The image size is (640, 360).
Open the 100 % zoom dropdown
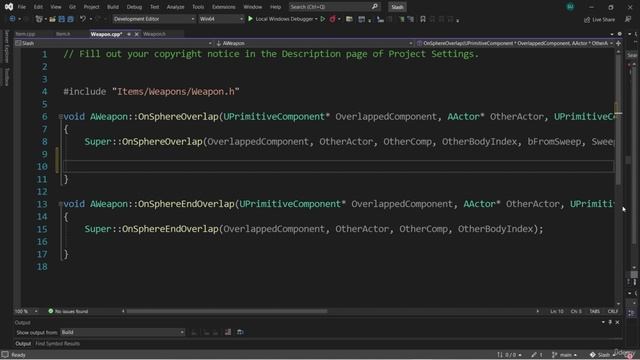click(x=27, y=311)
